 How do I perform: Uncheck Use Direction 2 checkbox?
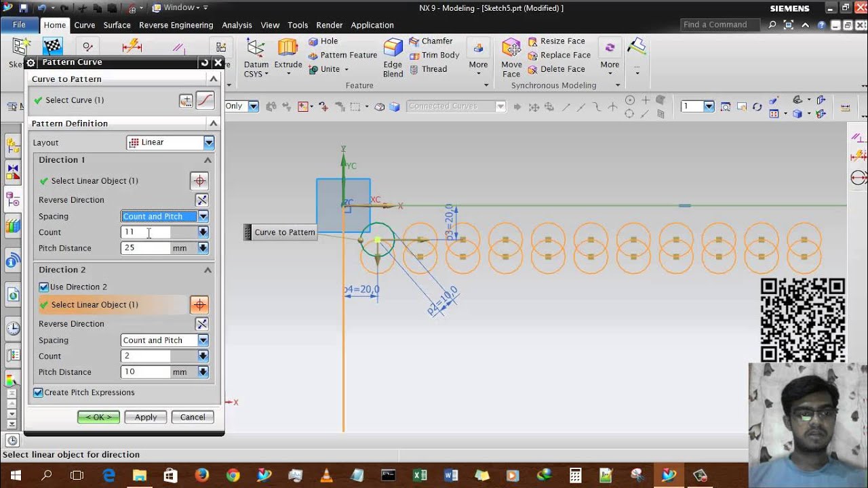tap(44, 287)
